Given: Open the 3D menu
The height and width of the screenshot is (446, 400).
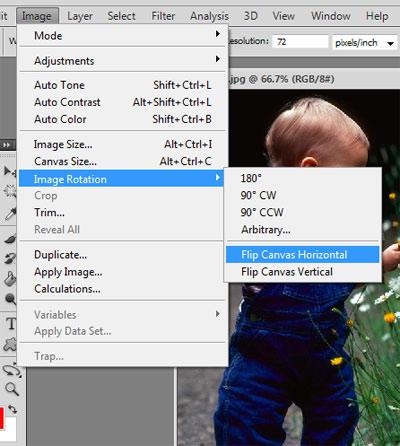Looking at the screenshot, I should coord(251,16).
